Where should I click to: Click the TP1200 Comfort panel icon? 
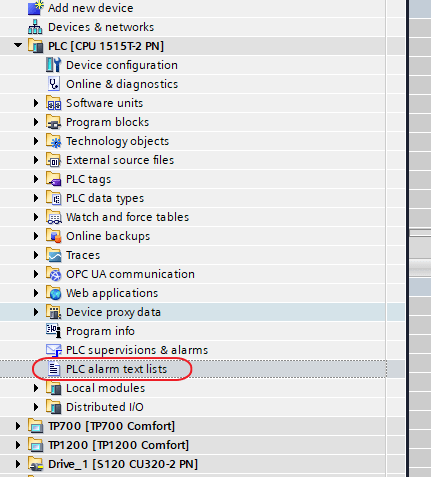[36, 445]
